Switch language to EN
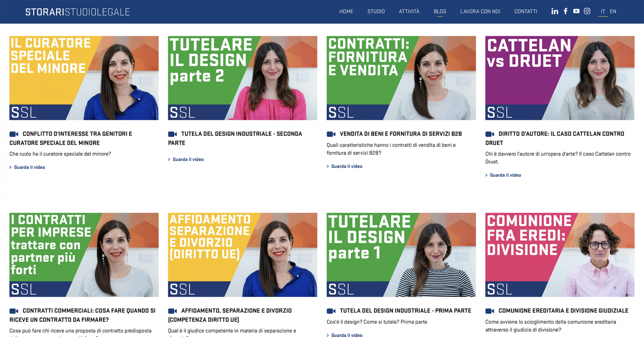The height and width of the screenshot is (337, 644). (613, 12)
